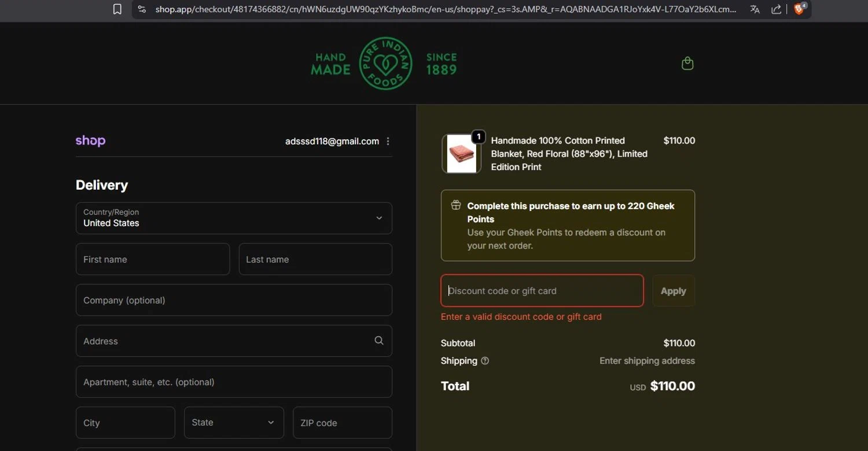
Task: Open the shopping bag cart icon
Action: pos(687,63)
